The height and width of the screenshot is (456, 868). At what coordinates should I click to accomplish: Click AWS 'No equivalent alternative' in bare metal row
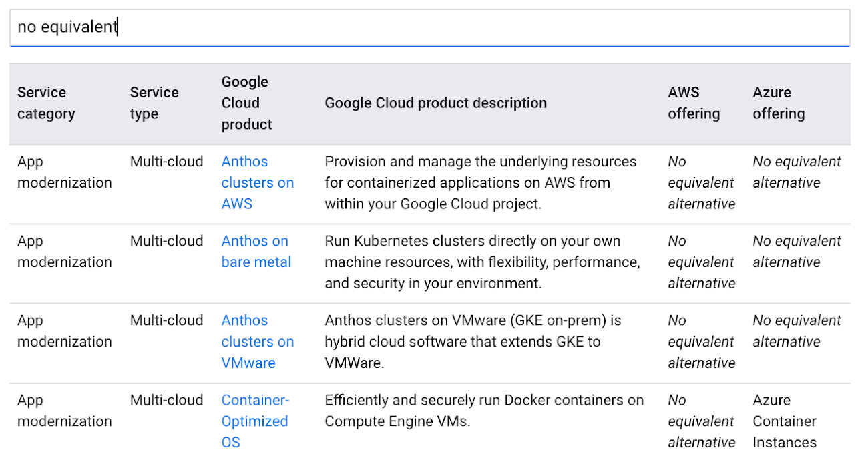click(702, 262)
